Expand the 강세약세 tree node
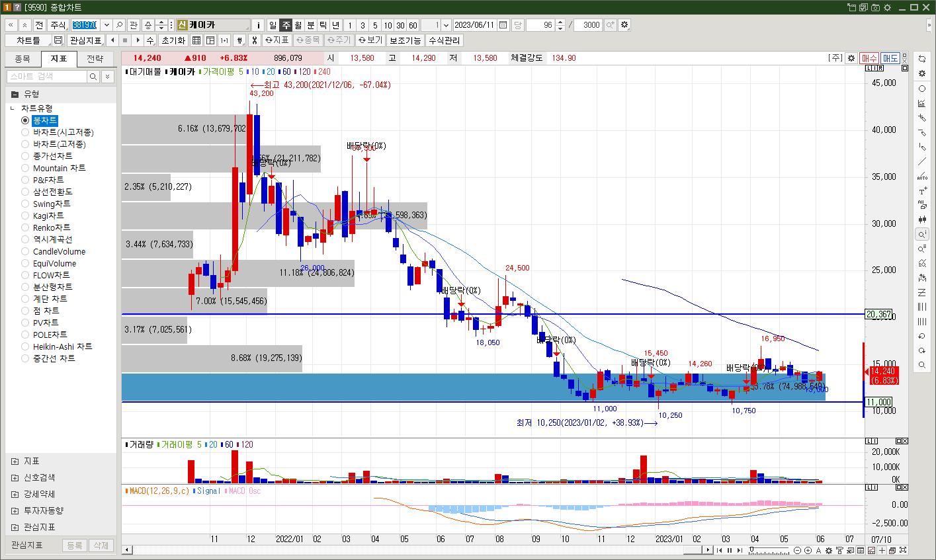 15,494
